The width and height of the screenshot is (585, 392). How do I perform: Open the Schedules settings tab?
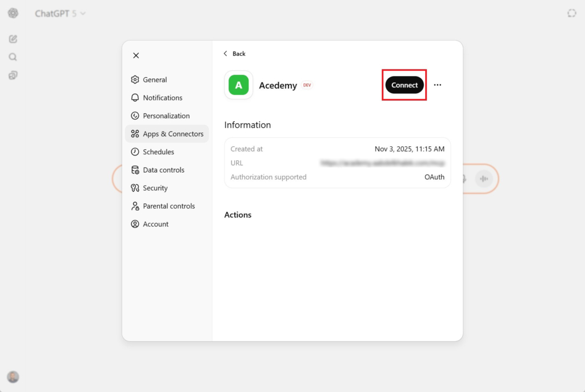tap(158, 152)
